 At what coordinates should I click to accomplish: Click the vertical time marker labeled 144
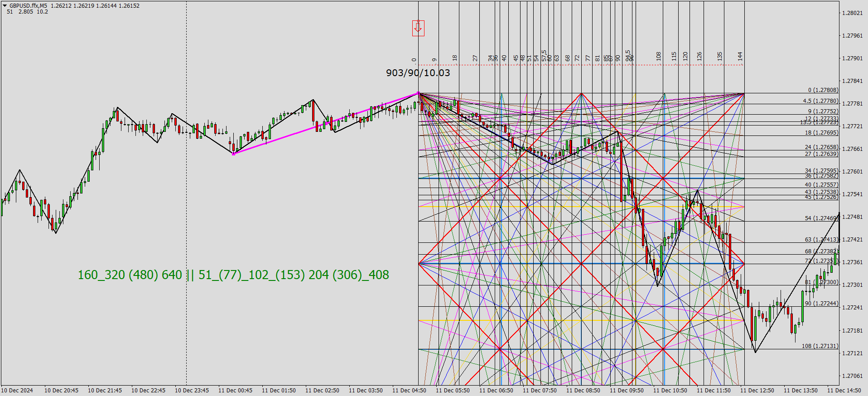pyautogui.click(x=740, y=56)
